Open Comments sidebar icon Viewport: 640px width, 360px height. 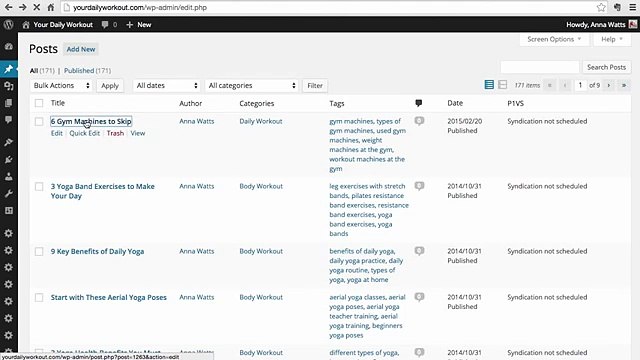[x=9, y=120]
